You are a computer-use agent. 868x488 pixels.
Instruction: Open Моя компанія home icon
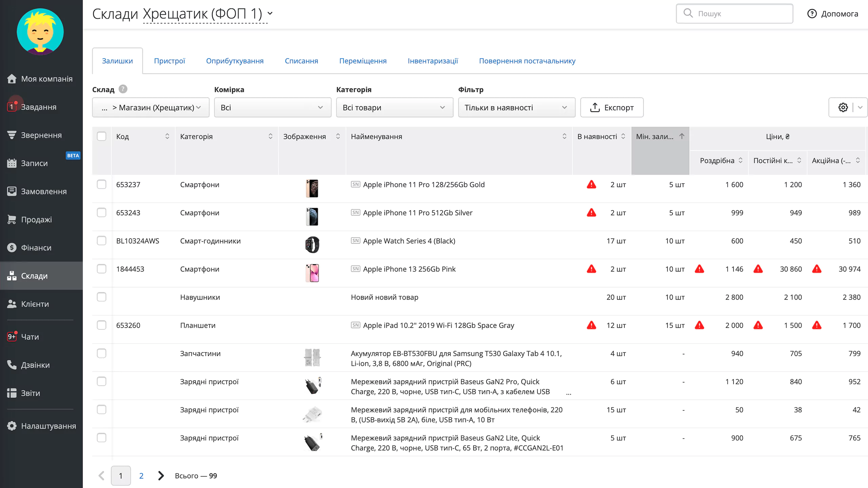(x=12, y=79)
